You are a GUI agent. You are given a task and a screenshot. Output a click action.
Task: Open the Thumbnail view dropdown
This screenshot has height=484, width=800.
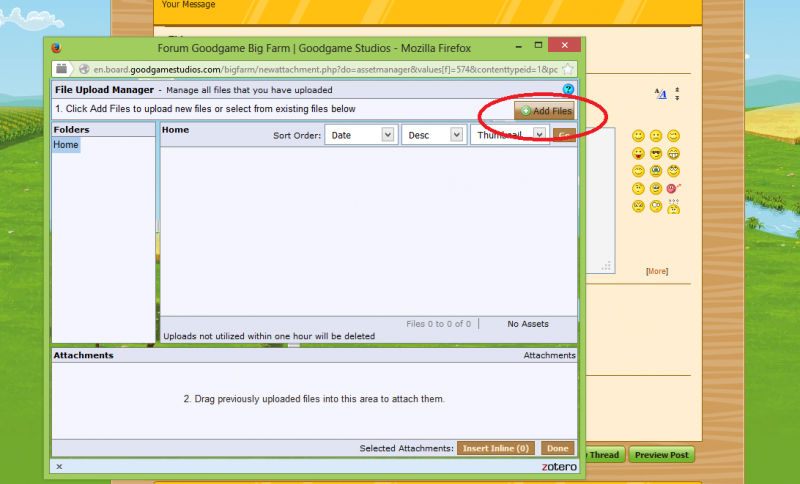[x=509, y=135]
